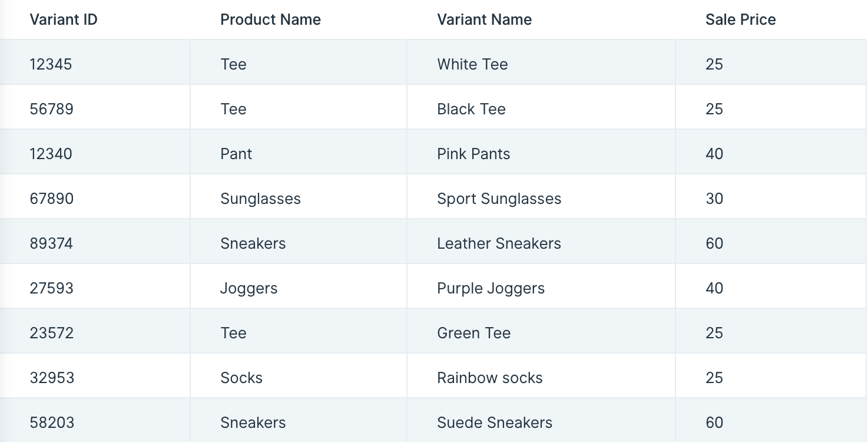Click variant ID 32953
Image resolution: width=868 pixels, height=442 pixels.
pos(52,378)
